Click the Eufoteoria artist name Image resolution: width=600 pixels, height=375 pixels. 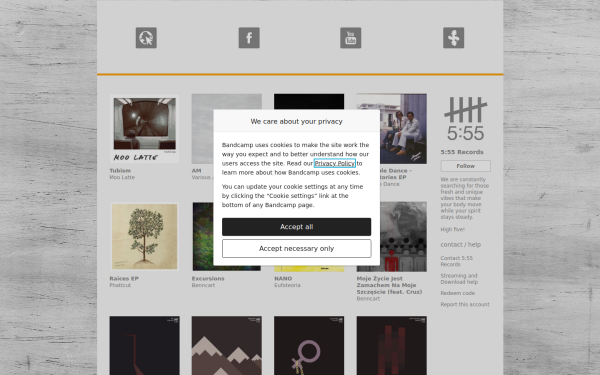[x=287, y=285]
